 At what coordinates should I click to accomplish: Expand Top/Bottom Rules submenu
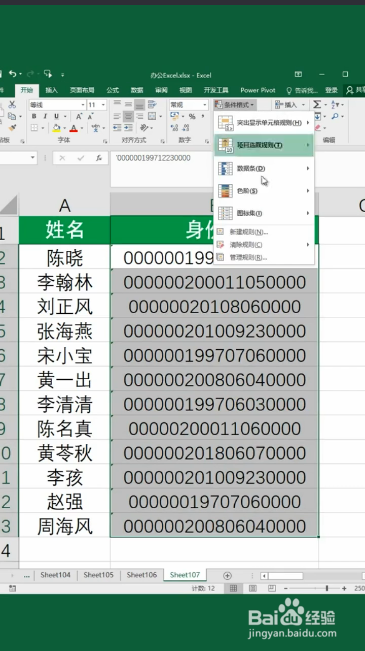tap(264, 145)
